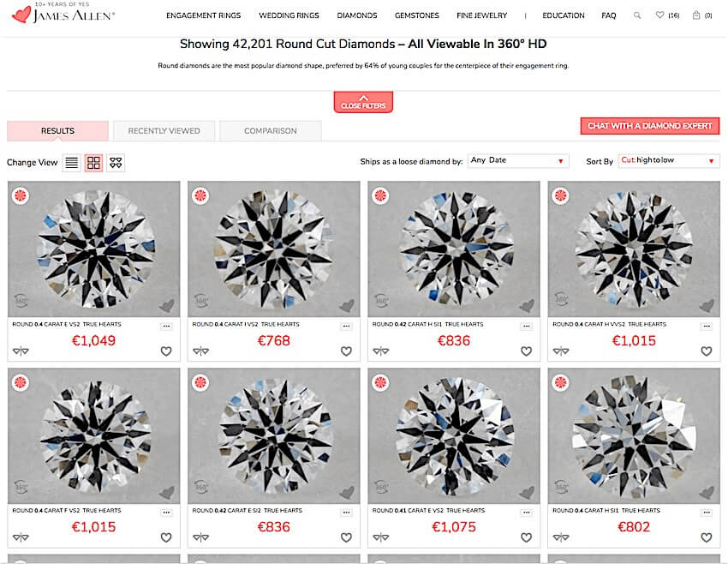Toggle wishlist heart on €1,075 diamond
The image size is (728, 564).
526,537
